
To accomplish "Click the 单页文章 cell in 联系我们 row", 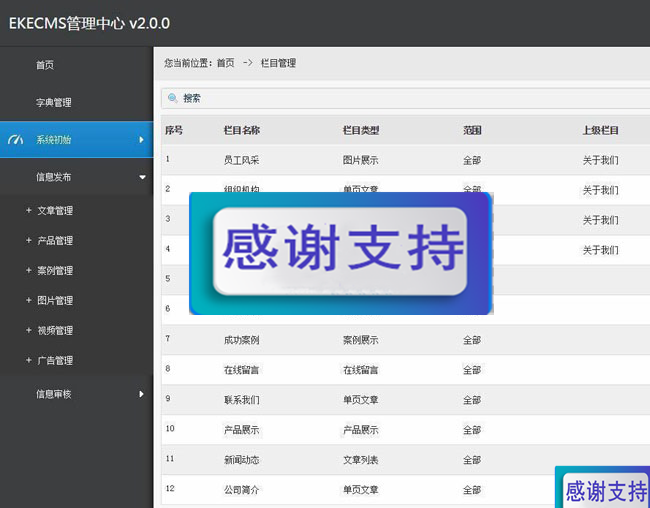I will tap(361, 400).
